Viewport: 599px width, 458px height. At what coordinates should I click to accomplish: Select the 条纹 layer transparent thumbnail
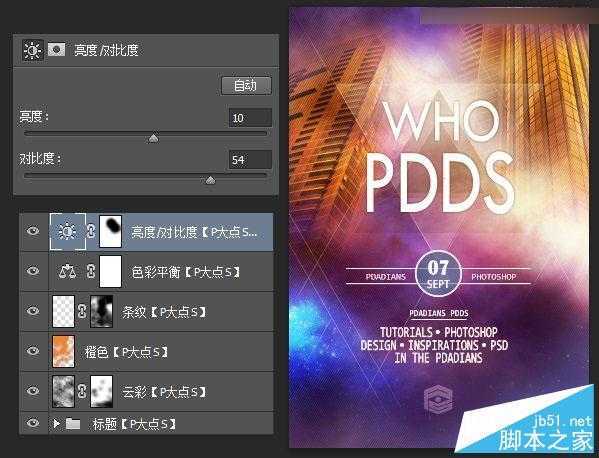63,311
